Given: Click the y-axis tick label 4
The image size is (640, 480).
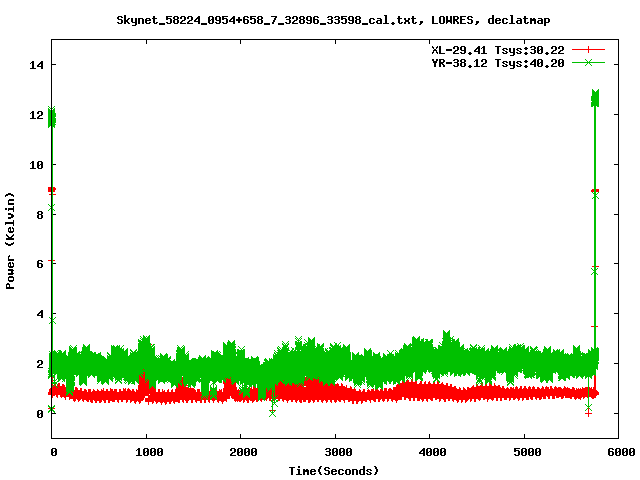Looking at the screenshot, I should (x=40, y=314).
